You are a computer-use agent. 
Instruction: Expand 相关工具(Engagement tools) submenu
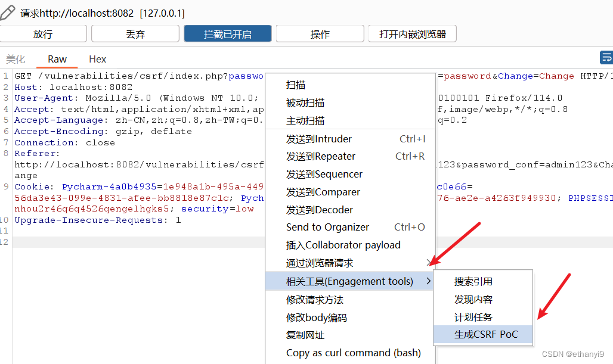[x=350, y=281]
